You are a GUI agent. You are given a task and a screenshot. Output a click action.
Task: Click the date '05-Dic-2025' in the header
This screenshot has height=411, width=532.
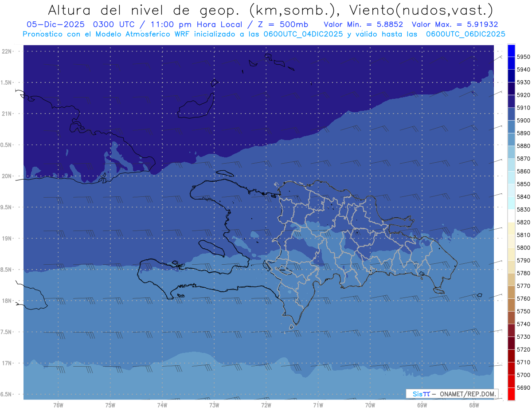click(x=56, y=24)
